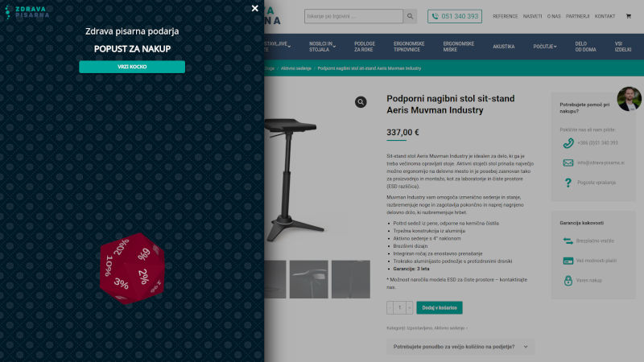Click the email envelope icon
This screenshot has height=362, width=644.
coord(568,163)
